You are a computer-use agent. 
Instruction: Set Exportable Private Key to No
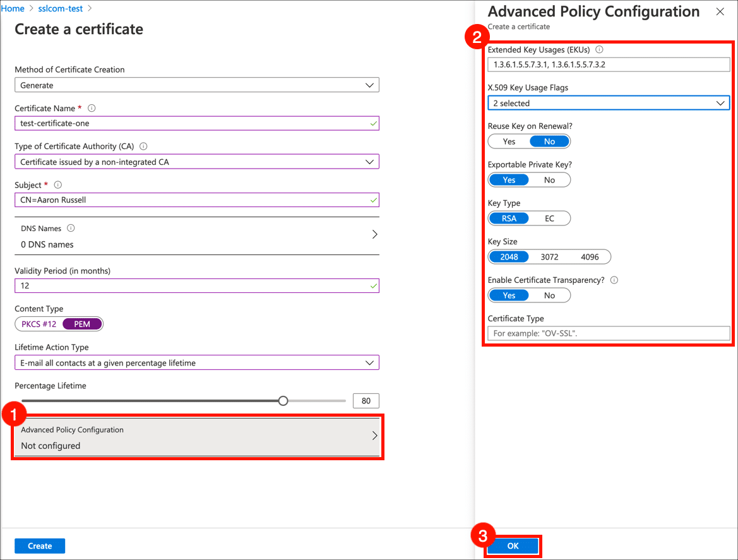pyautogui.click(x=549, y=180)
